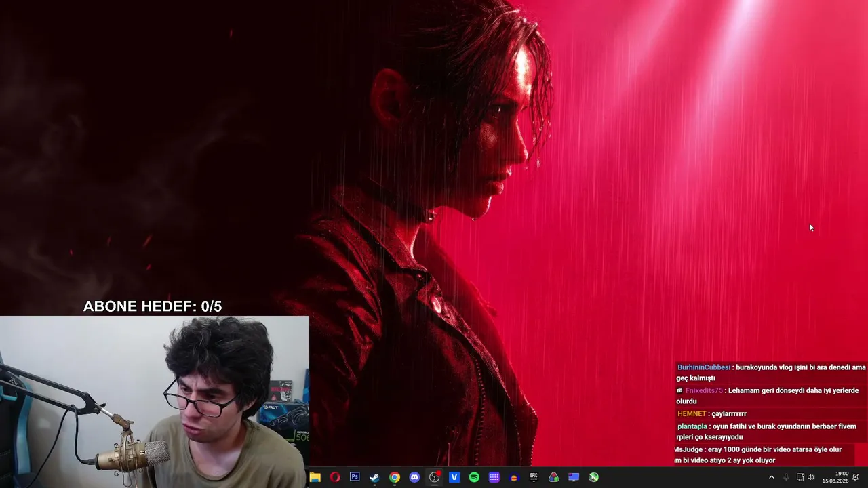Click the purple dotted-grid taskbar icon

(x=494, y=477)
